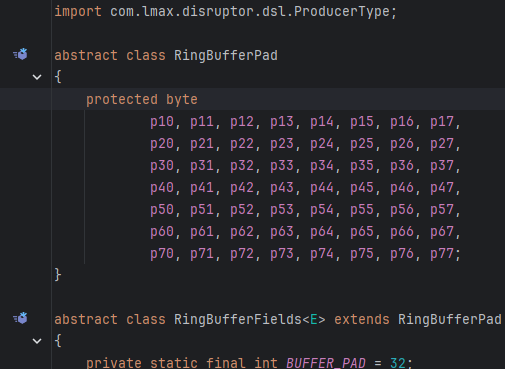
Task: Click the gutter icon beside RingBufferPad class
Action: [x=20, y=54]
